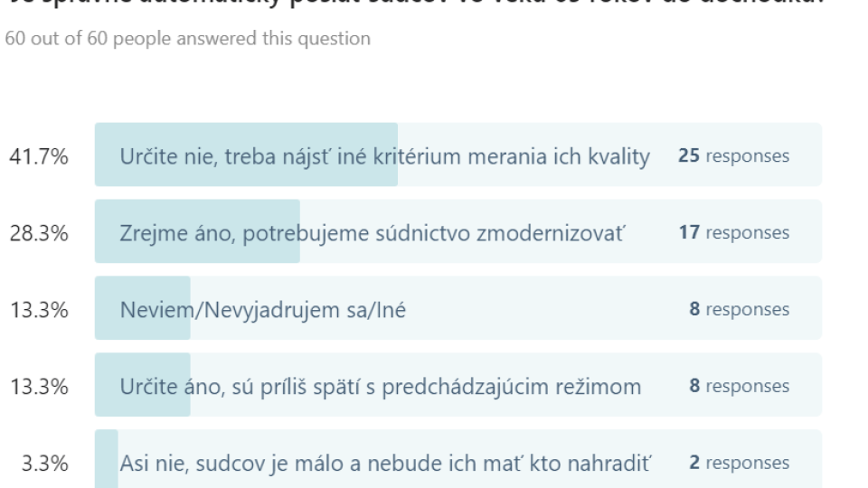Click the filled portion of the 28.3% bar

click(197, 231)
